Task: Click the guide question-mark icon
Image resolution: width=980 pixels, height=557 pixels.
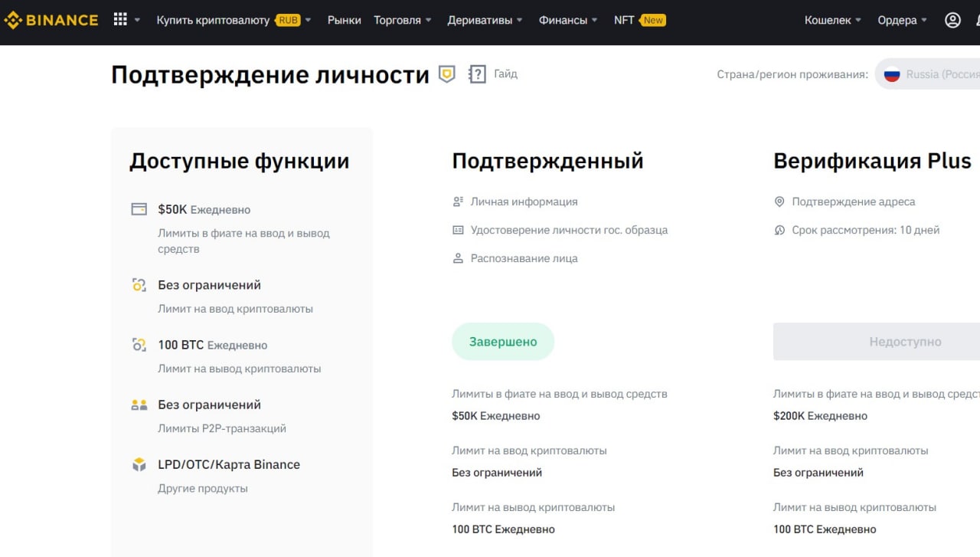Action: [477, 74]
